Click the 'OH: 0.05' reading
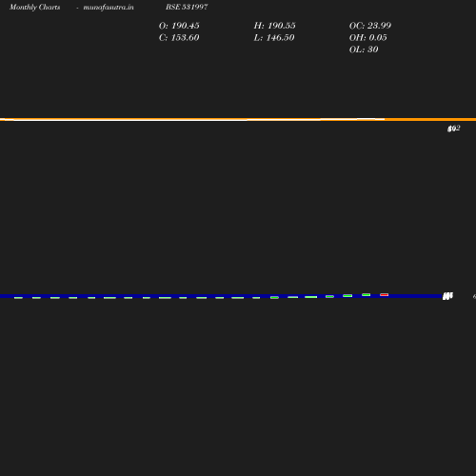 tap(368, 38)
